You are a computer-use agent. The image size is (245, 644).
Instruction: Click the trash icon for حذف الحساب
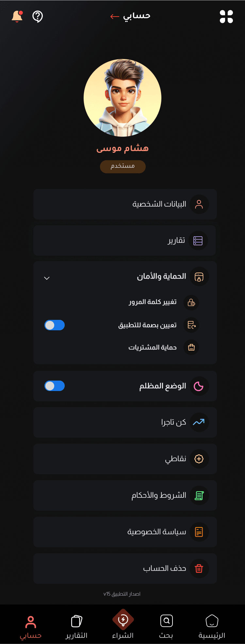[199, 569]
